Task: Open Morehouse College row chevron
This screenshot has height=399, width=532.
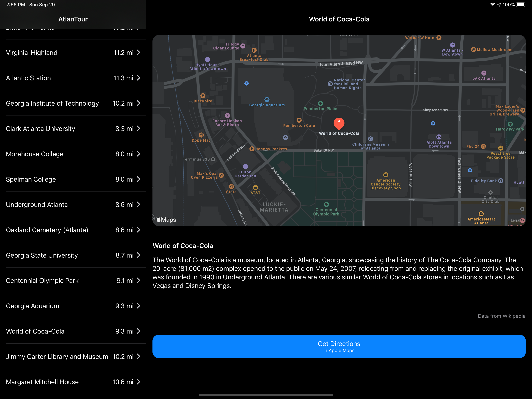Action: point(138,154)
